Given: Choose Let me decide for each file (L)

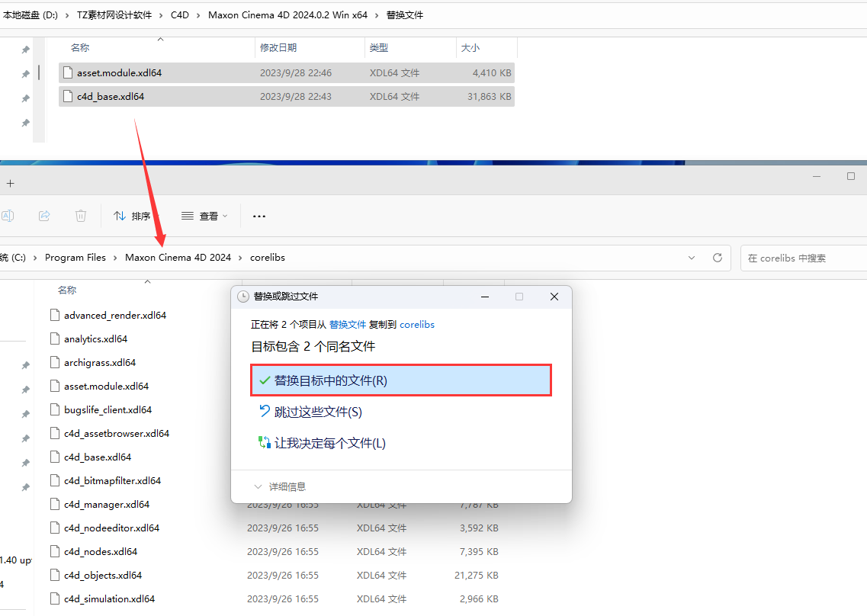Looking at the screenshot, I should [322, 443].
